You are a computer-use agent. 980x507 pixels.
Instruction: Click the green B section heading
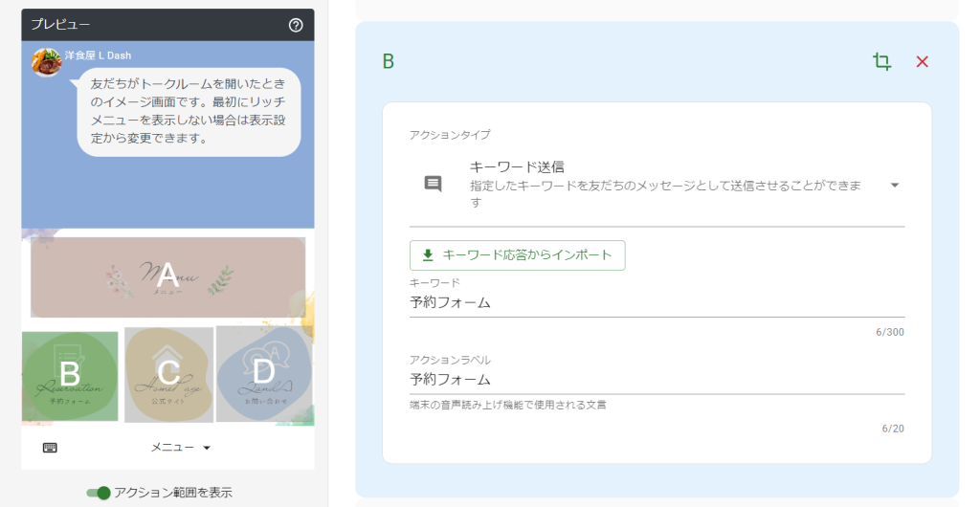point(389,61)
